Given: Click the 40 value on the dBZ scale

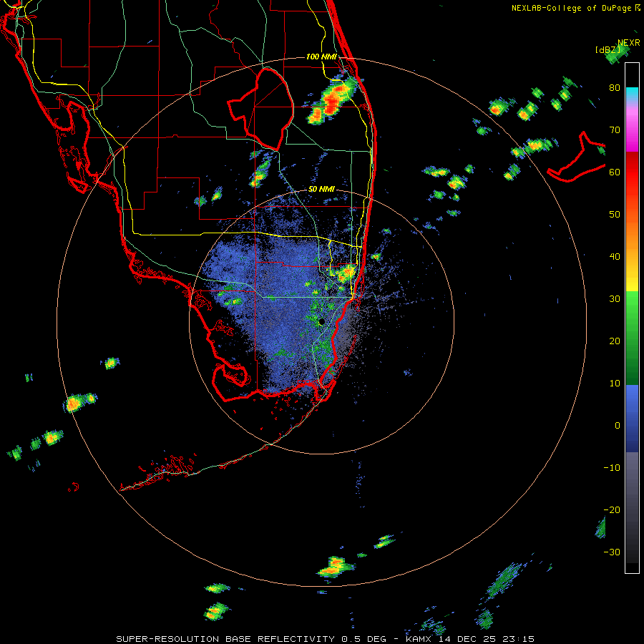Looking at the screenshot, I should click(615, 257).
